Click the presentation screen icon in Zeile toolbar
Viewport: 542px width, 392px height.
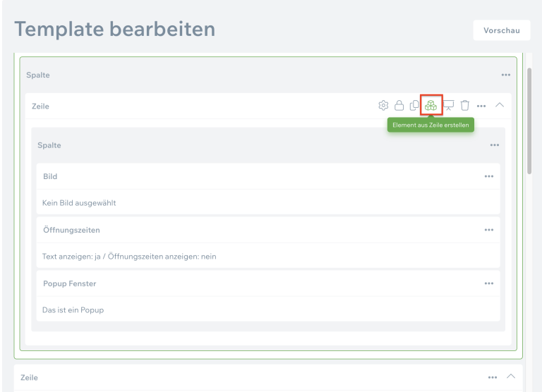(x=448, y=106)
